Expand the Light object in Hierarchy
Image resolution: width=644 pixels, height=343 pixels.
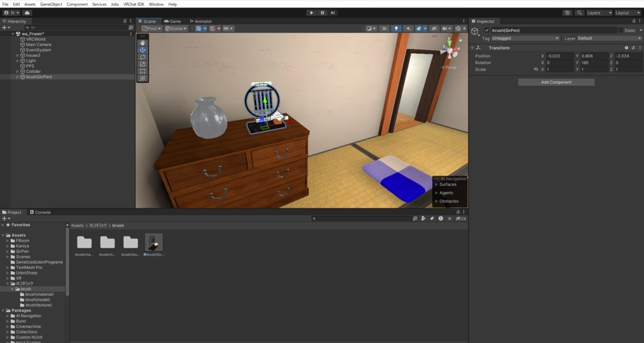(x=17, y=61)
